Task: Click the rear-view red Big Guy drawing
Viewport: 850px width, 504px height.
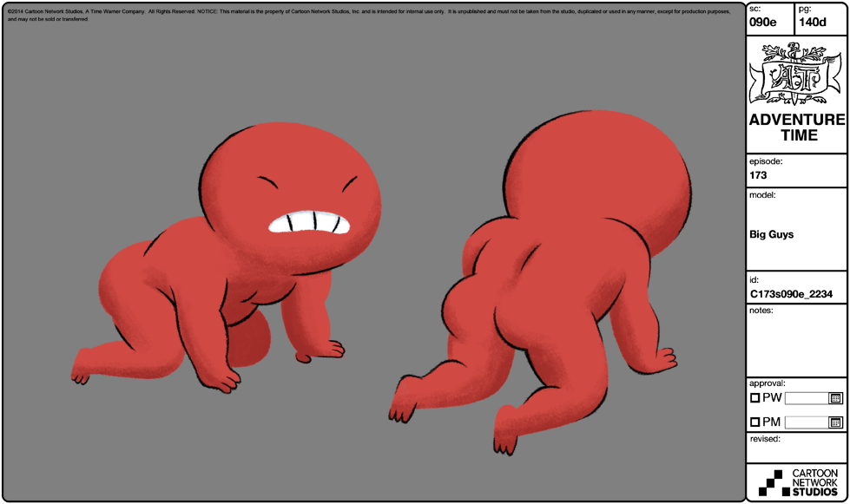Action: pos(540,282)
